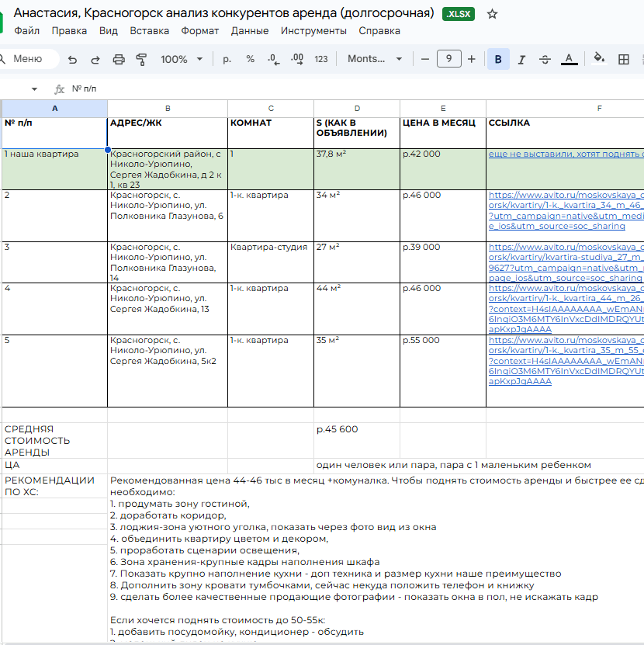Activate the paint format roller icon

coord(141,59)
